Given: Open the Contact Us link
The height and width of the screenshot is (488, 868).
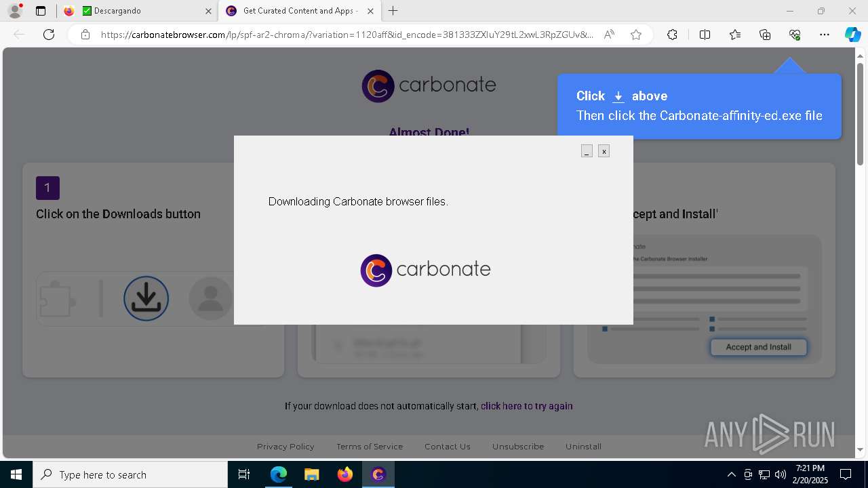Looking at the screenshot, I should (448, 447).
